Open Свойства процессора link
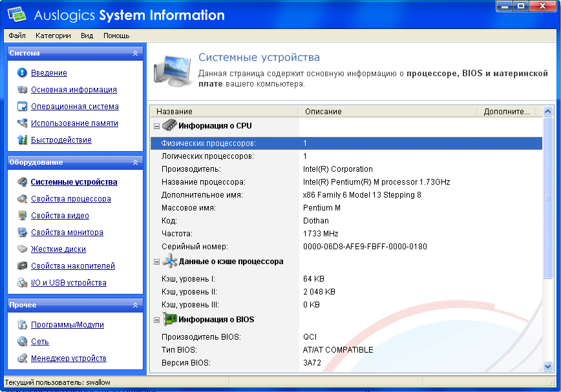 click(71, 198)
